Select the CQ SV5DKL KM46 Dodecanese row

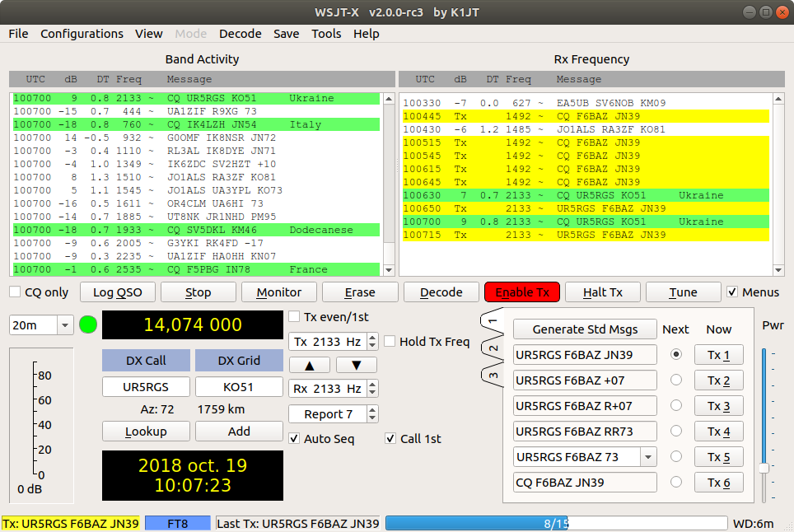pyautogui.click(x=197, y=230)
